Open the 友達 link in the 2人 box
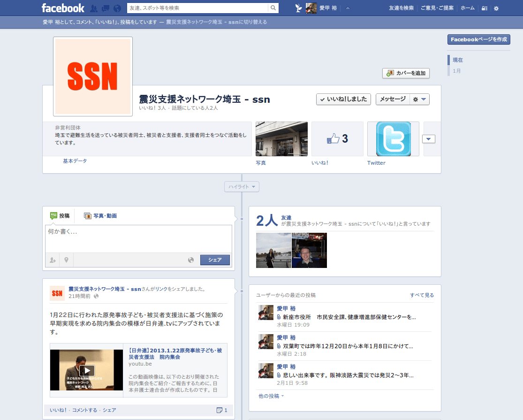The image size is (523, 420). tap(286, 217)
